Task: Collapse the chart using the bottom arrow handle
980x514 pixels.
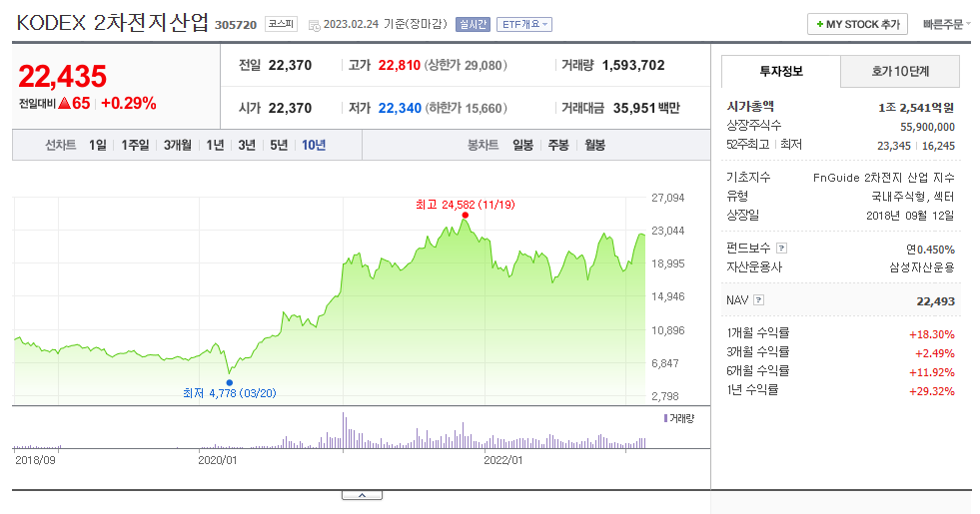Action: pyautogui.click(x=362, y=495)
